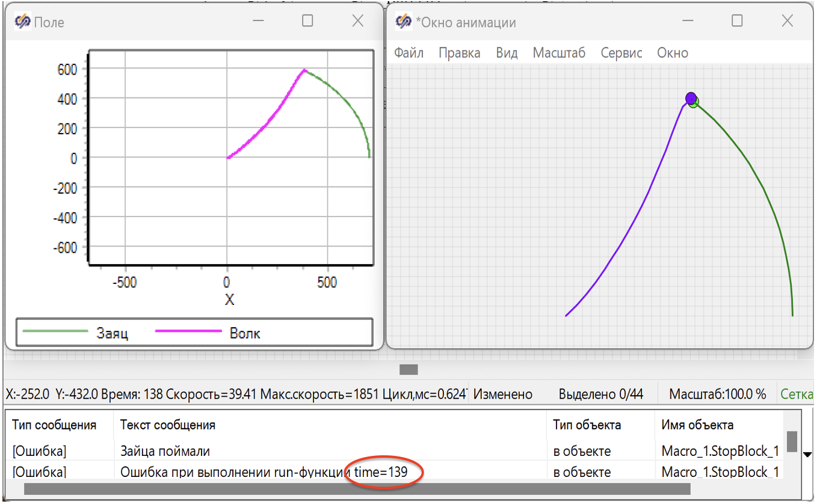Open the Окно menu
This screenshot has height=504, width=817.
(x=673, y=53)
